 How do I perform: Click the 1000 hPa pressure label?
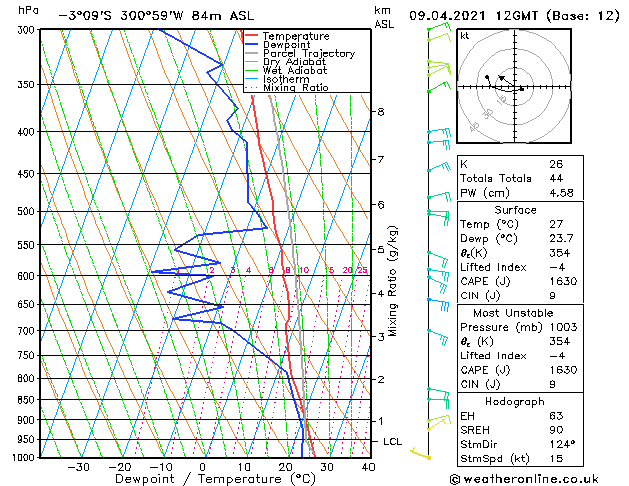point(26,458)
